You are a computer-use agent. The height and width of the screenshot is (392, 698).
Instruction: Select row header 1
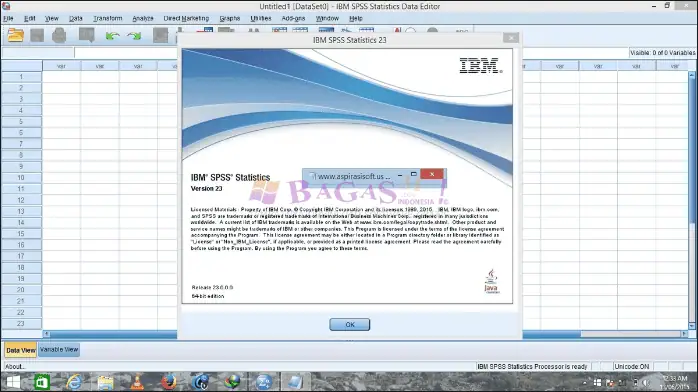click(21, 77)
